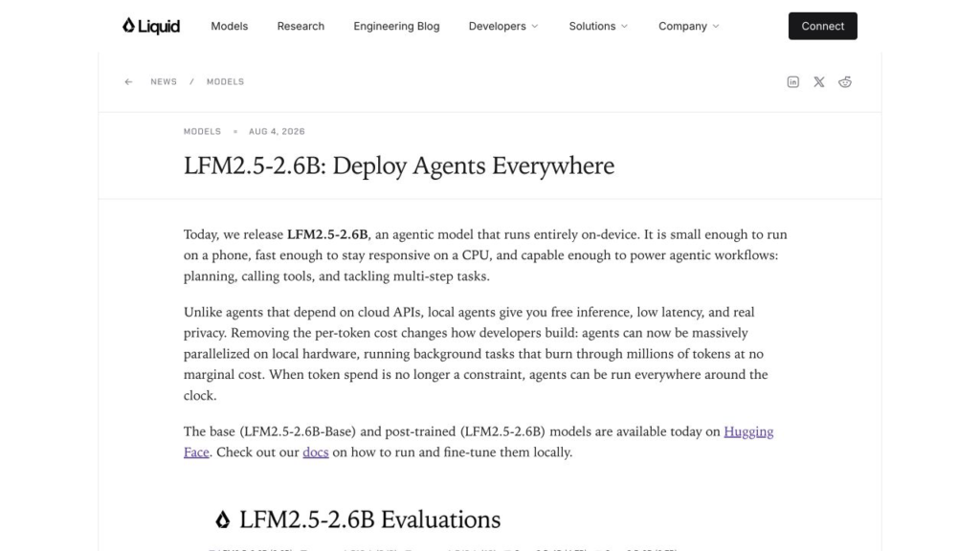
Task: Expand the Developers dropdown menu
Action: [x=503, y=26]
